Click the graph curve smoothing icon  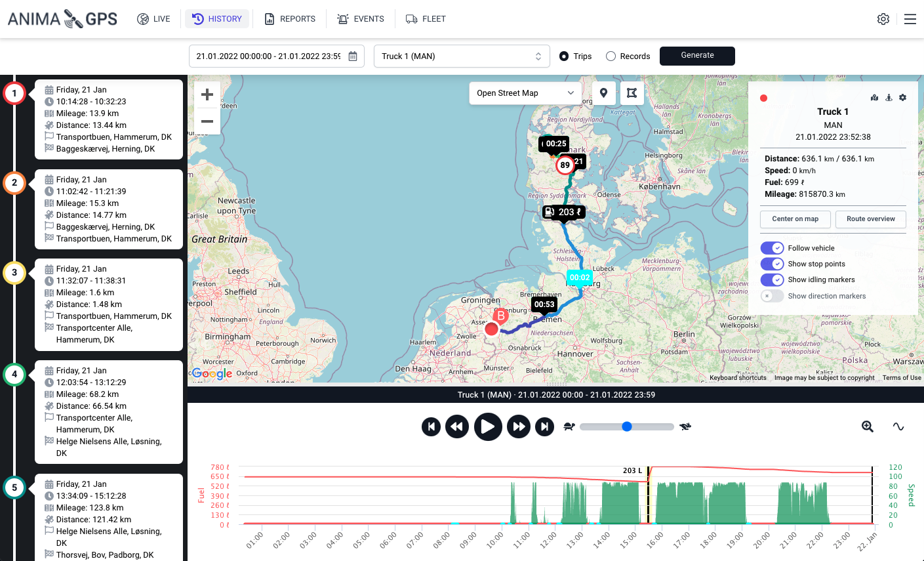point(898,426)
